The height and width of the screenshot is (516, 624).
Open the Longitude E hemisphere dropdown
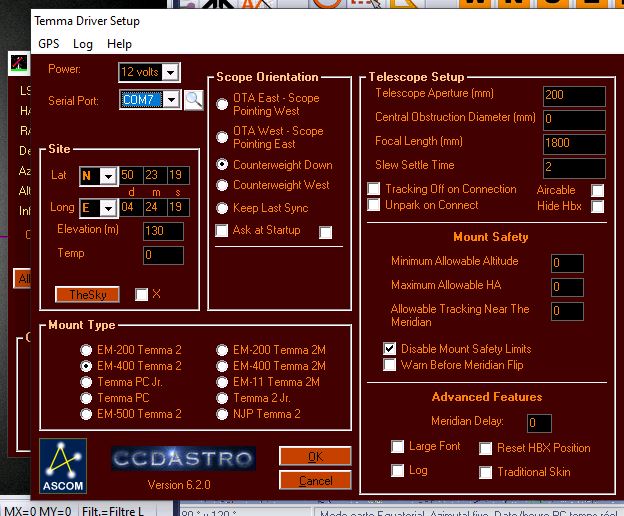click(x=108, y=208)
